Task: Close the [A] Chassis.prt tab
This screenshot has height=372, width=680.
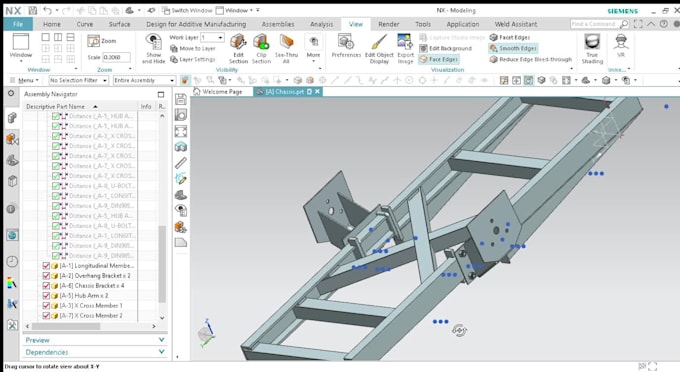Action: pos(317,91)
